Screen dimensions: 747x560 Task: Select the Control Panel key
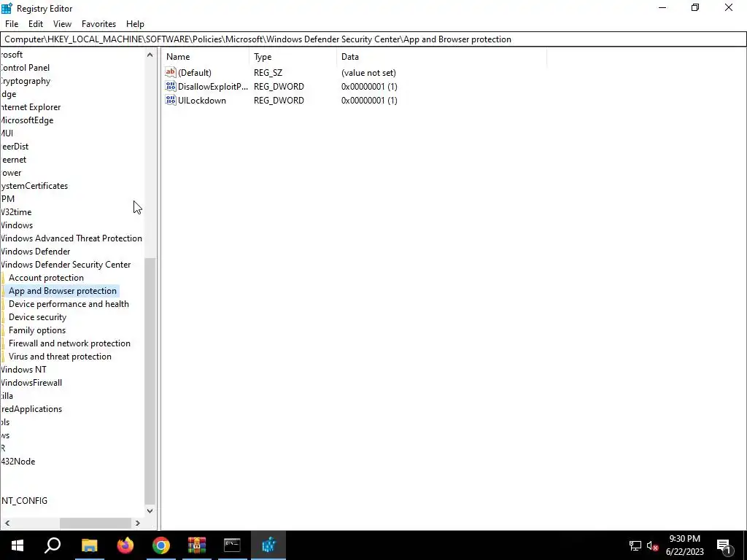(26, 68)
